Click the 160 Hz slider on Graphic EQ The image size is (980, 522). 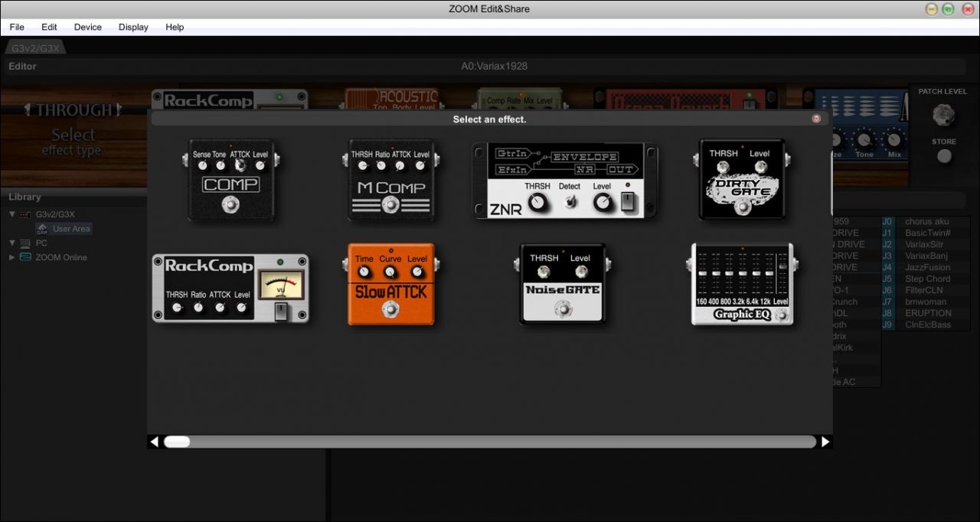pyautogui.click(x=702, y=273)
